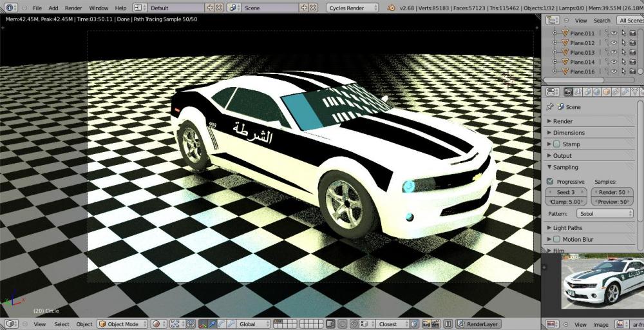
Task: Click the Seed value field
Action: [566, 192]
